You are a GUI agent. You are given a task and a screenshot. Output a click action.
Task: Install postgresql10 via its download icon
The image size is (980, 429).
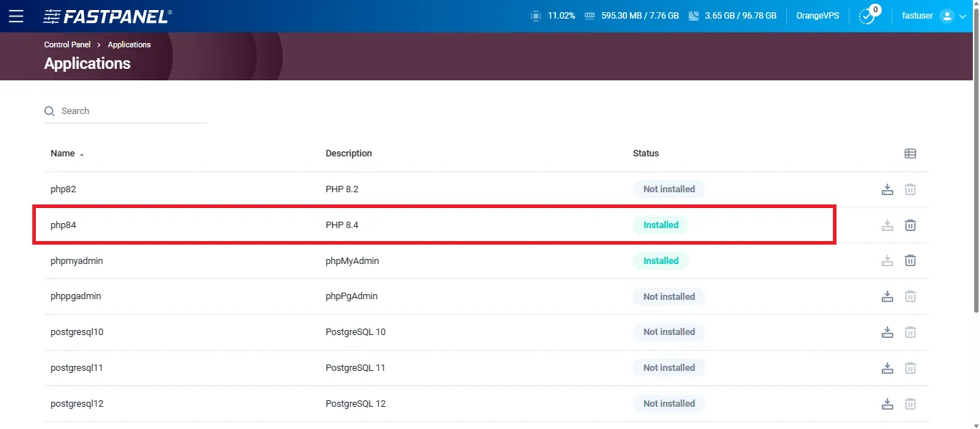[887, 332]
